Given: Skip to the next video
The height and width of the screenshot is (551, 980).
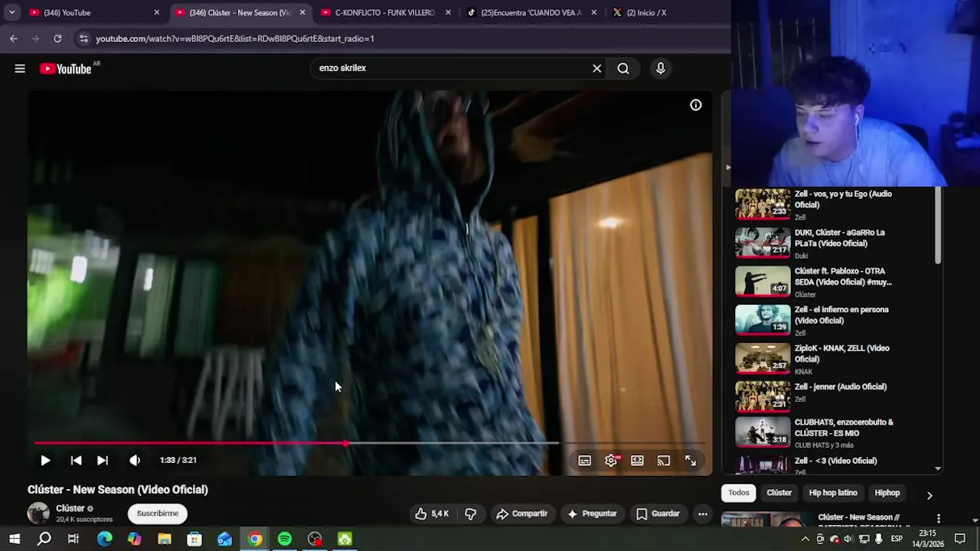Looking at the screenshot, I should pyautogui.click(x=103, y=461).
